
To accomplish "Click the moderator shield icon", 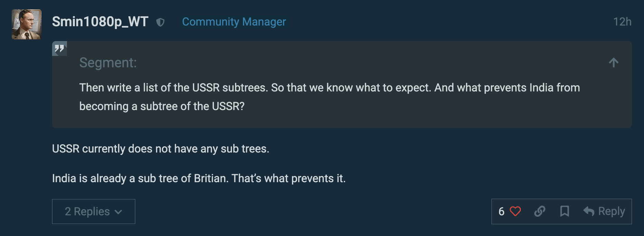I will coord(160,22).
